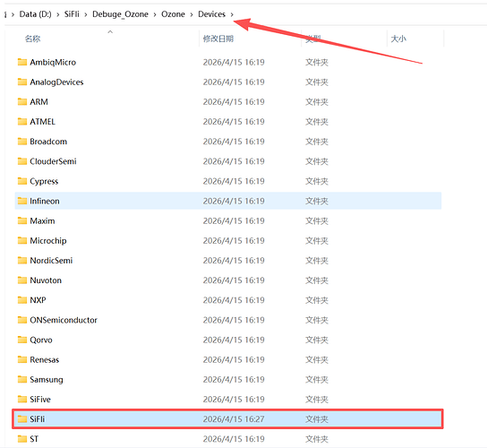Image resolution: width=487 pixels, height=448 pixels.
Task: Navigate to SiFli breadcrumb segment
Action: [72, 14]
